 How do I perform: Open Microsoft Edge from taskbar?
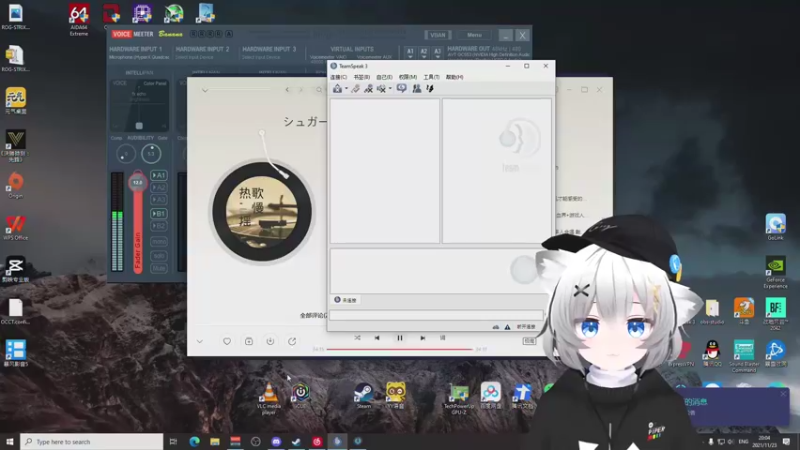[x=194, y=442]
